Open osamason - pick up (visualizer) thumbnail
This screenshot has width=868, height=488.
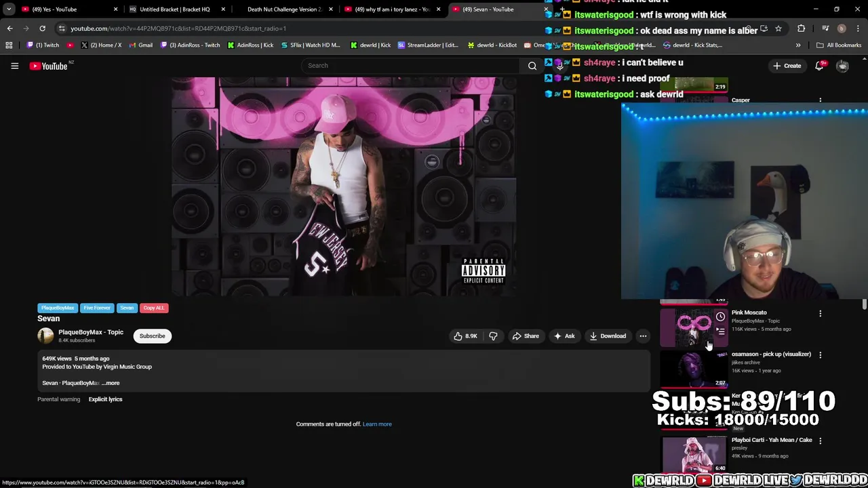tap(694, 369)
